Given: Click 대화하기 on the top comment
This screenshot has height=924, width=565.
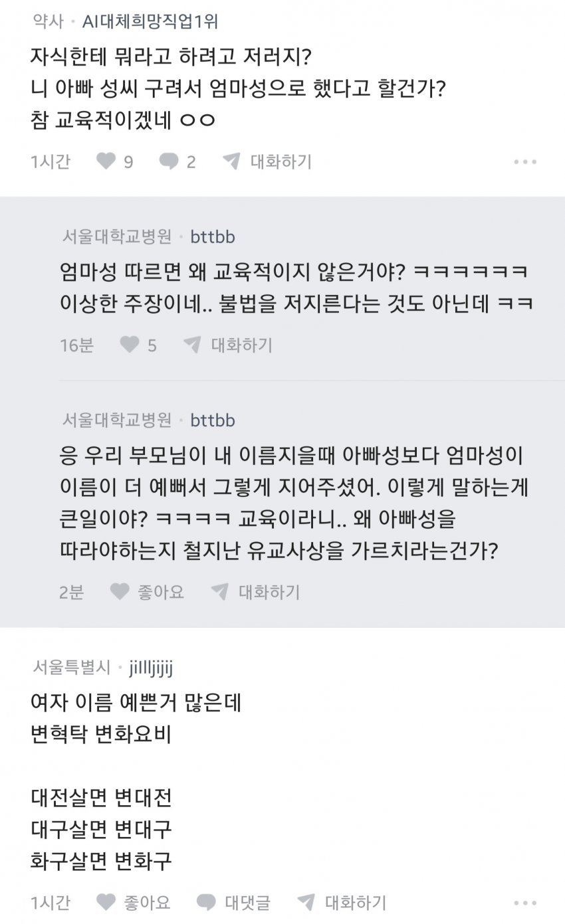Looking at the screenshot, I should [281, 161].
